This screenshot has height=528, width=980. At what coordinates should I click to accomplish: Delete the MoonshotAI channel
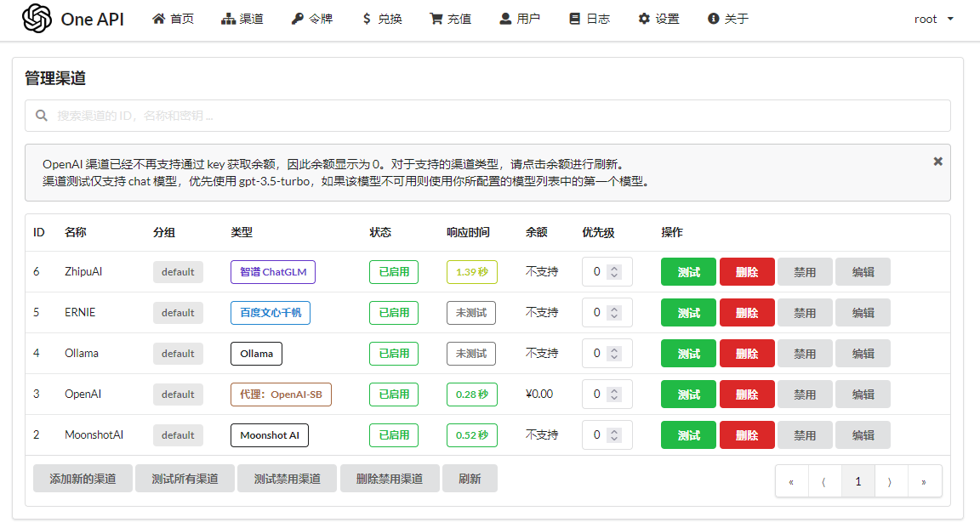click(747, 434)
